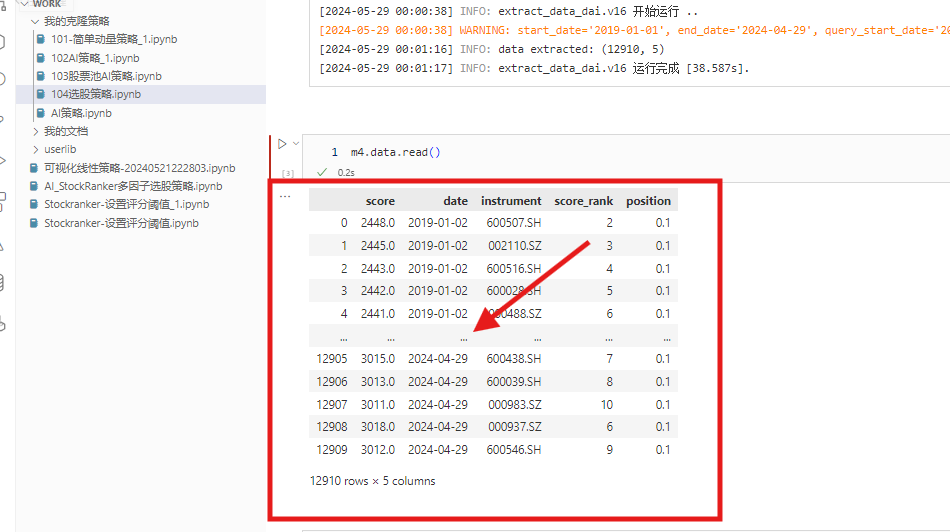Viewport: 950px width, 532px height.
Task: Click the score column header
Action: (x=380, y=201)
